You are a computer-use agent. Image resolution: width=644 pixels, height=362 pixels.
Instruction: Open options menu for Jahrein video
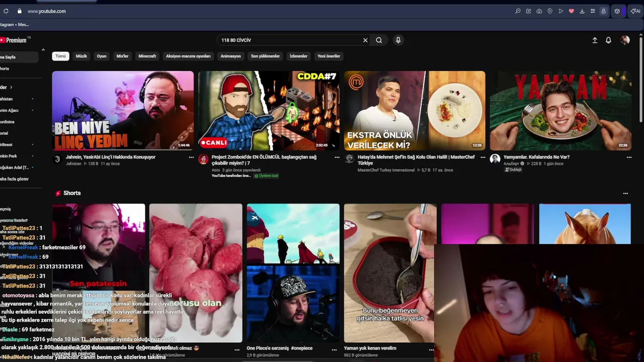(191, 157)
